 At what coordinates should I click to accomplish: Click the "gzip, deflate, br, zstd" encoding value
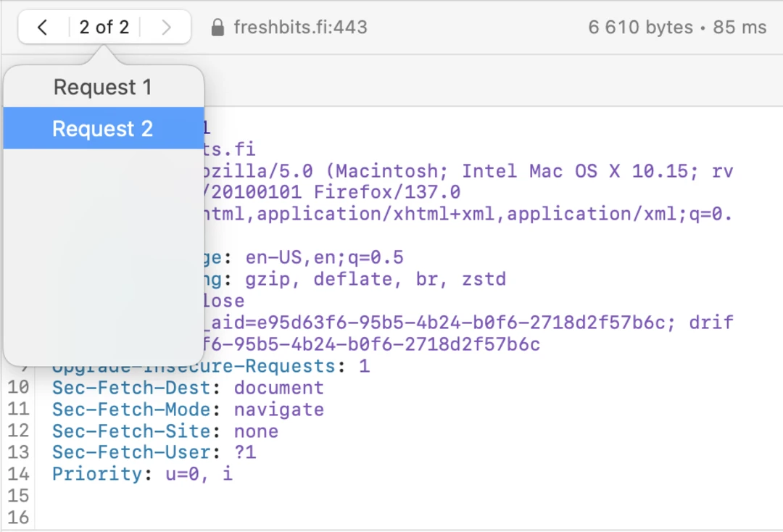[375, 279]
